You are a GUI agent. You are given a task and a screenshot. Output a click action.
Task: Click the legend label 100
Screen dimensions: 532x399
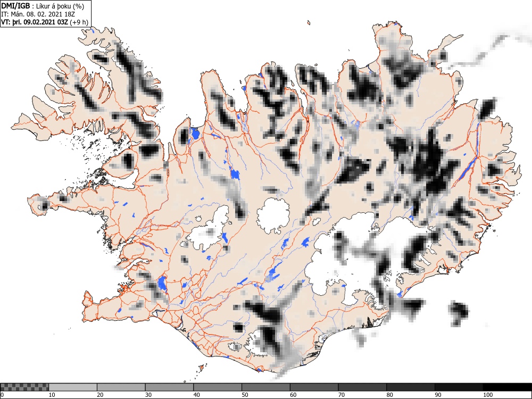coord(488,395)
